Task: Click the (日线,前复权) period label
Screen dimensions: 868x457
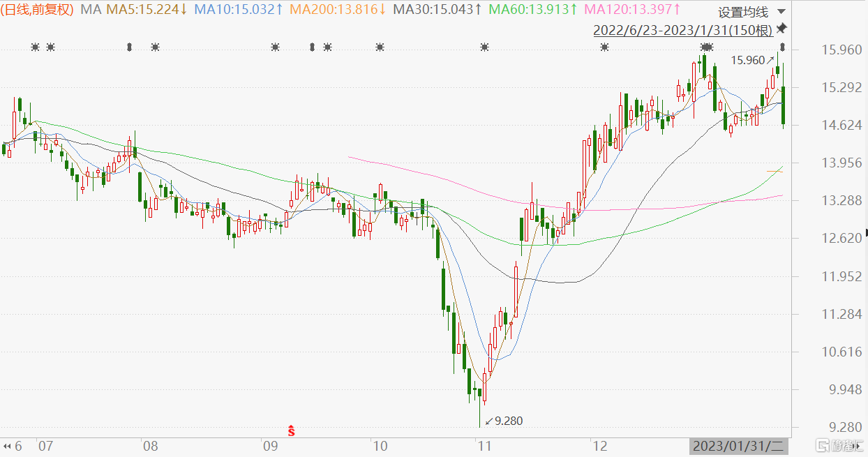Action: [38, 10]
